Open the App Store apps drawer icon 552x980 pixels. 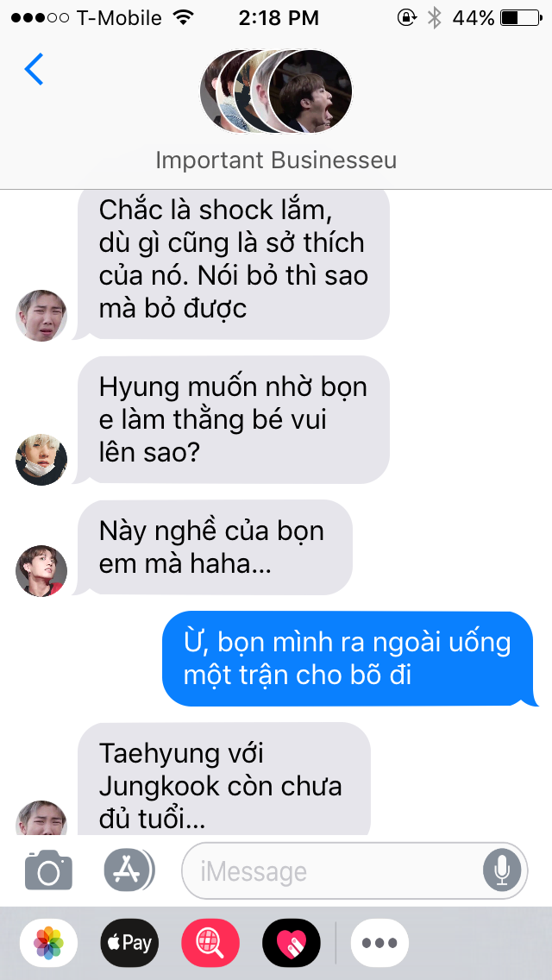[x=129, y=870]
